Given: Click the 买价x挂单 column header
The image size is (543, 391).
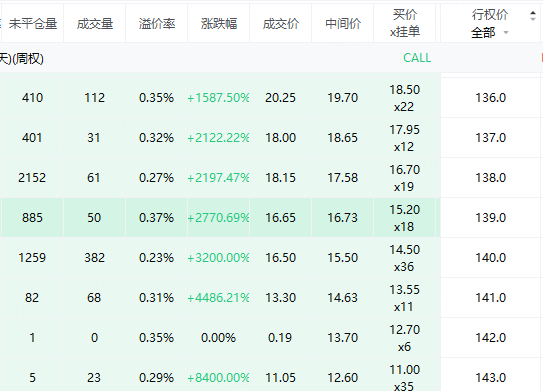Looking at the screenshot, I should click(x=404, y=23).
